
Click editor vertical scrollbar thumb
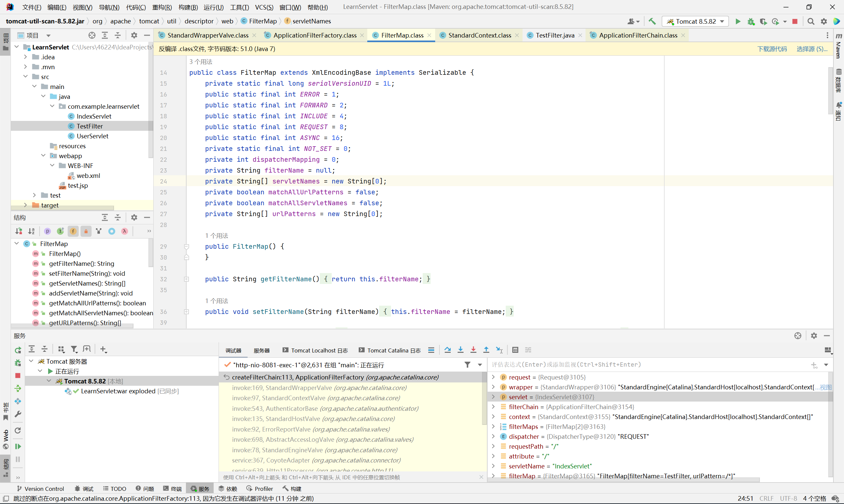[830, 91]
